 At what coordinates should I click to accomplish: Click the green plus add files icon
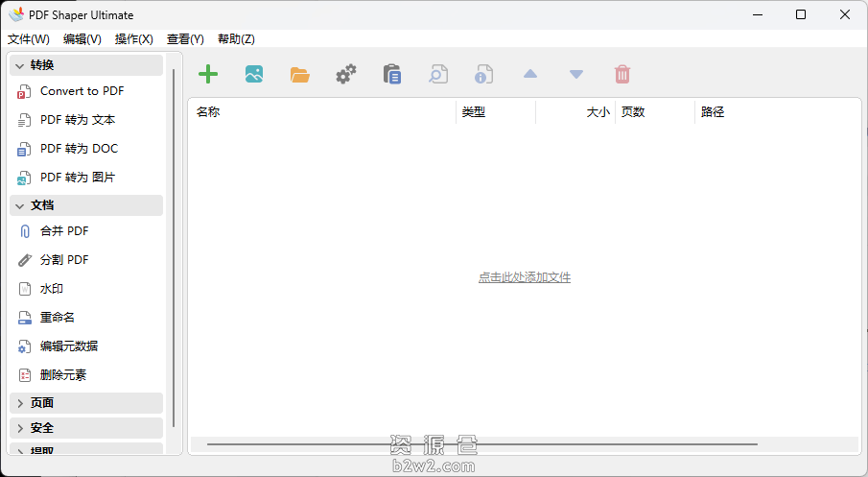click(x=208, y=74)
